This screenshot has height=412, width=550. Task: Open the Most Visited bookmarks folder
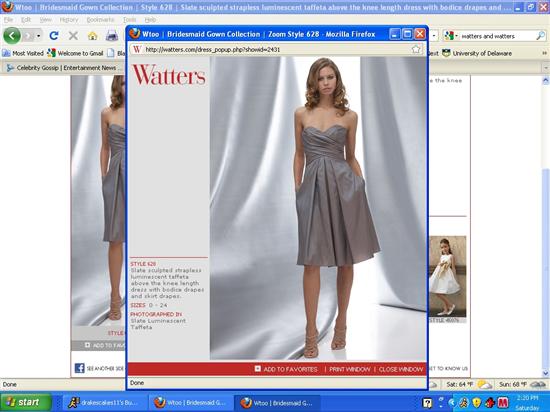tap(23, 53)
